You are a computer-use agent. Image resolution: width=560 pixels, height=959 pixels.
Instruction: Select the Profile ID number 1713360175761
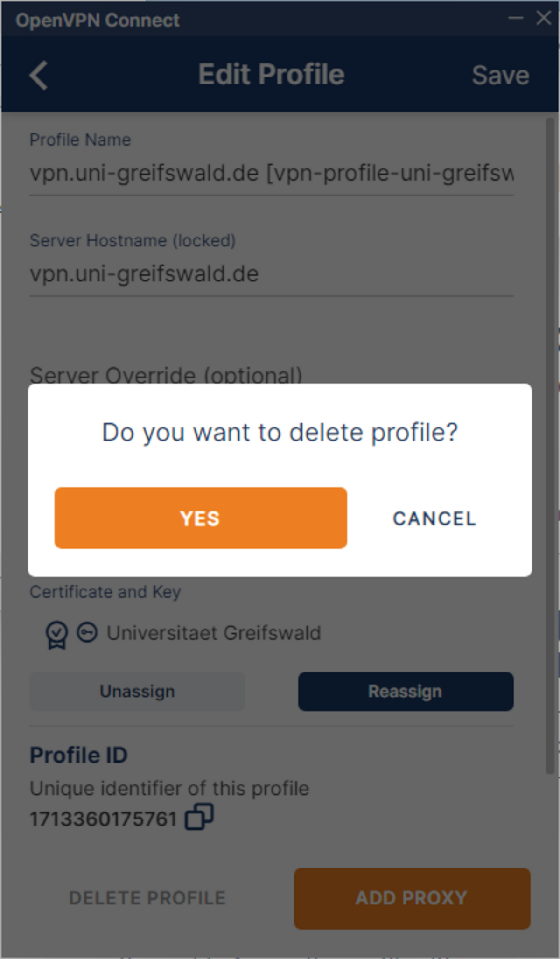tap(103, 819)
